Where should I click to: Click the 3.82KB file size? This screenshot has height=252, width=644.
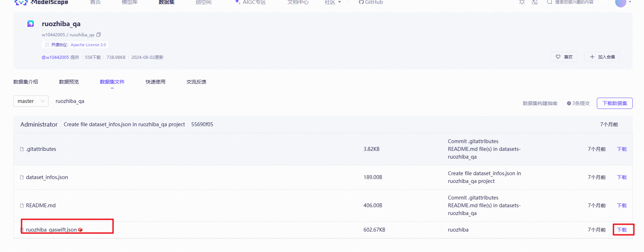(x=372, y=149)
